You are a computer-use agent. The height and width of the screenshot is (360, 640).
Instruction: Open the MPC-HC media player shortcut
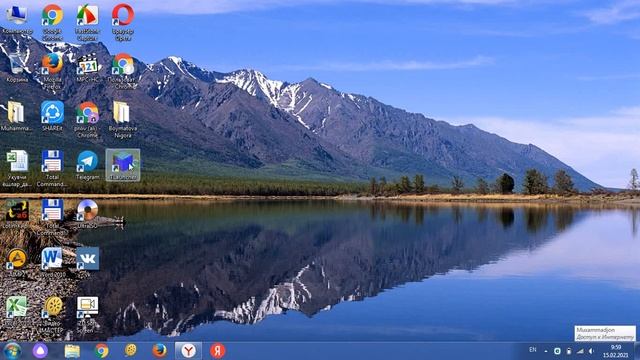pos(87,68)
